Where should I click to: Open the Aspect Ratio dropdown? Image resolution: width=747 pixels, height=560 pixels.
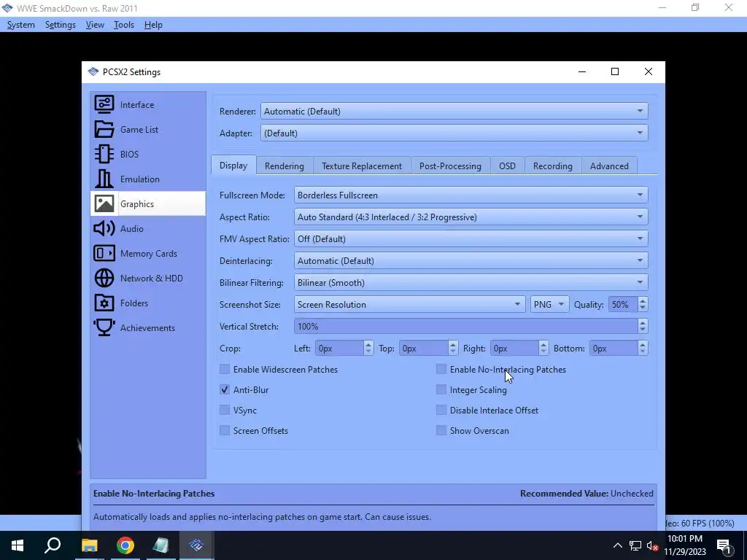tap(471, 217)
